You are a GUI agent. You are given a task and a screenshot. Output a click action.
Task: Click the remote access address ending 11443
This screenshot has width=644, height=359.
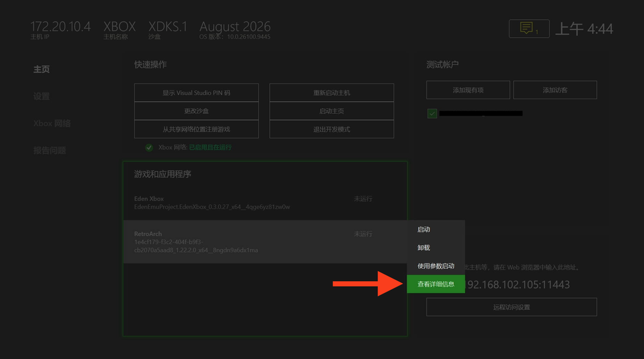point(518,285)
